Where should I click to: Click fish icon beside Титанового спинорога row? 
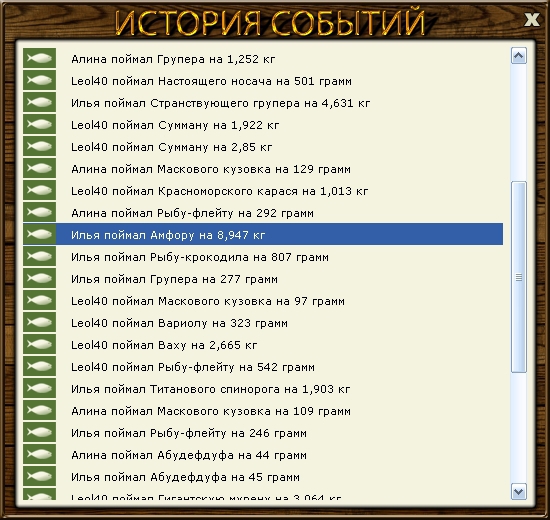39,388
